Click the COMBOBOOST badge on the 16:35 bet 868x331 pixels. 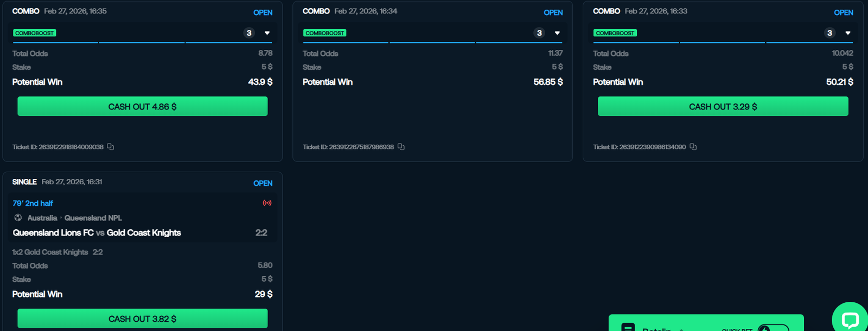point(35,33)
